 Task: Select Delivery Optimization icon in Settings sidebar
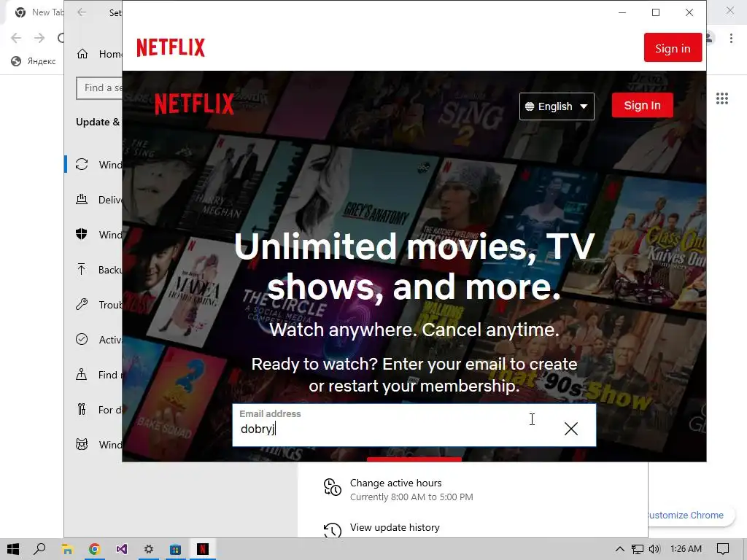pos(82,200)
